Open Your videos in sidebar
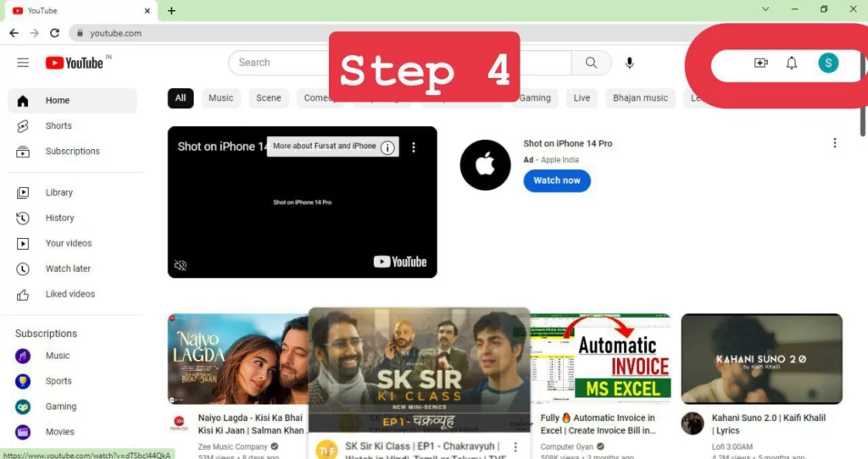Image resolution: width=868 pixels, height=459 pixels. 72,243
